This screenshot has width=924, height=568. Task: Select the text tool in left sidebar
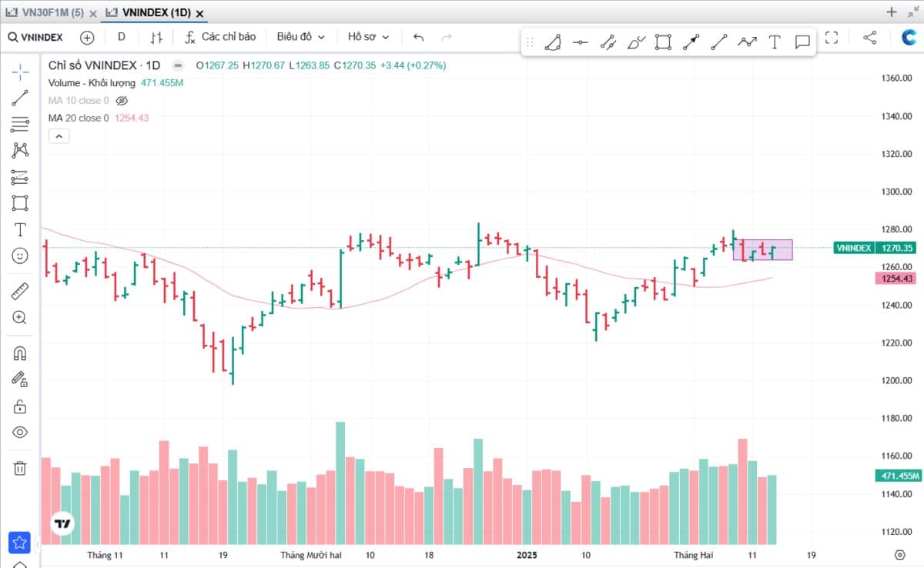pyautogui.click(x=20, y=229)
